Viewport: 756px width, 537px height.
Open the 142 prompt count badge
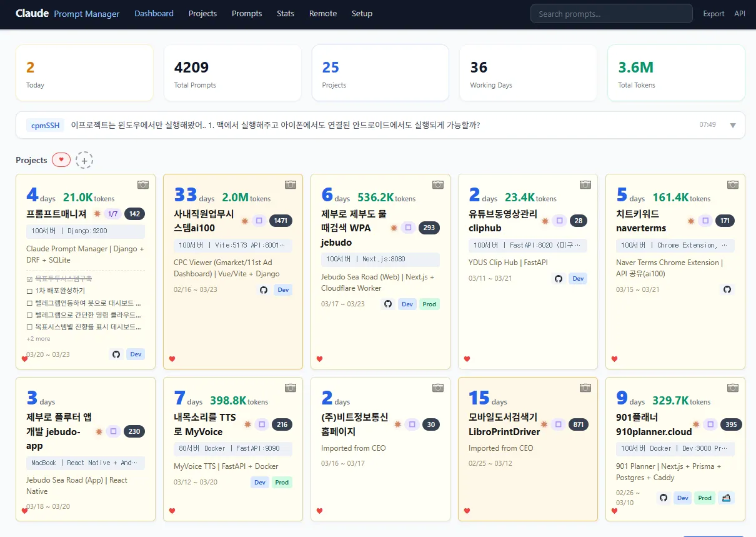click(135, 214)
